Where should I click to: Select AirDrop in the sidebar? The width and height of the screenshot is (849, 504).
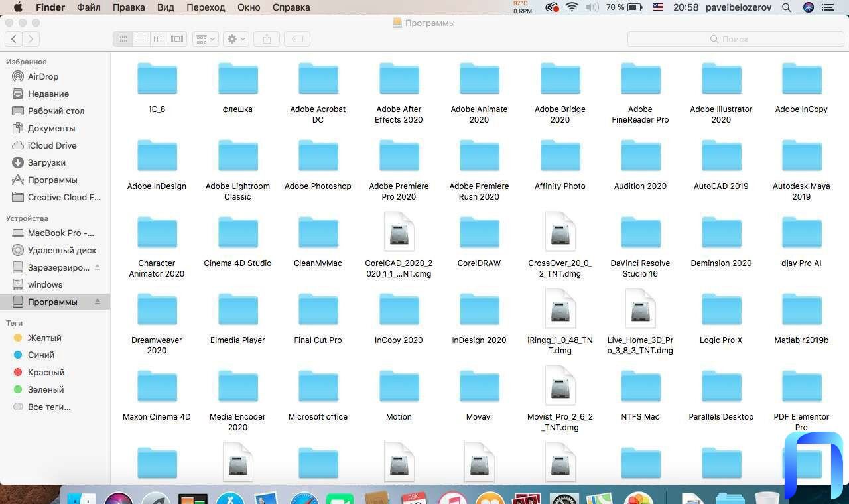[55, 76]
